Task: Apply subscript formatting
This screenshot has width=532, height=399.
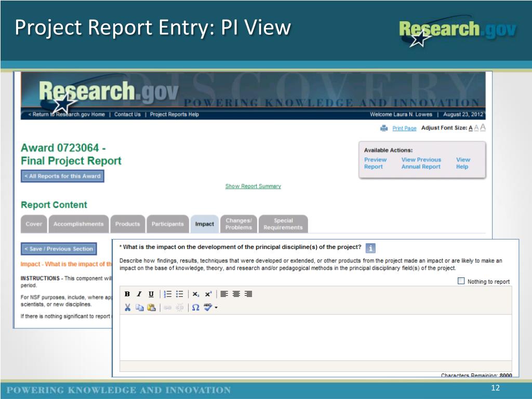Action: [196, 294]
